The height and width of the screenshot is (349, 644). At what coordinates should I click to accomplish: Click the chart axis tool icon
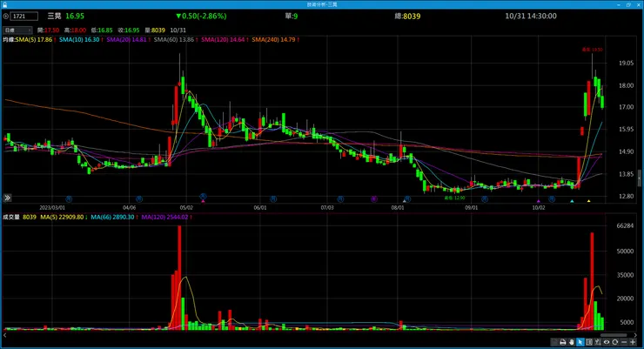tap(598, 342)
